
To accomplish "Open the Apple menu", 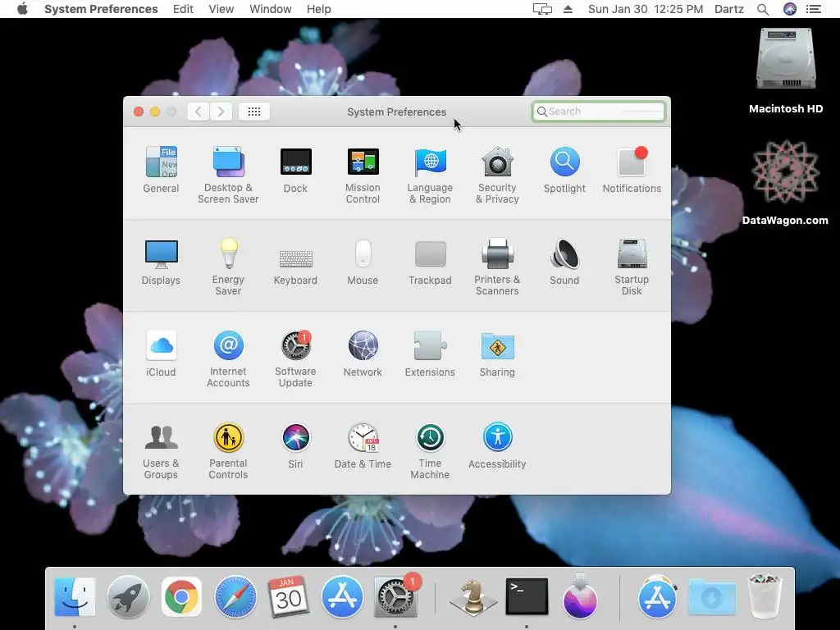I will pos(22,9).
